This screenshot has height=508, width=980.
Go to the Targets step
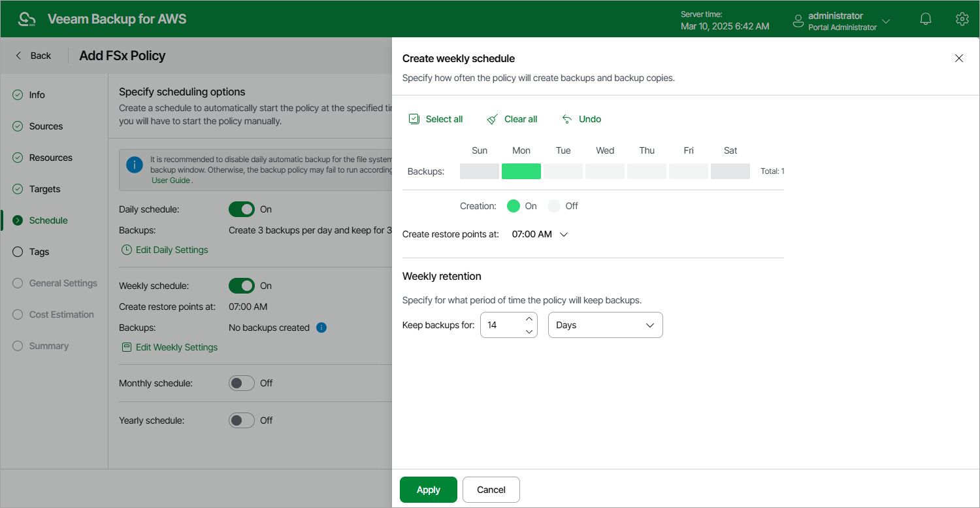[44, 189]
